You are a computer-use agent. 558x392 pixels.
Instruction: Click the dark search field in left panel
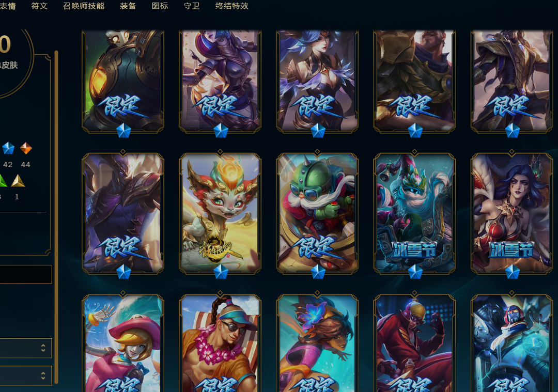[26, 274]
